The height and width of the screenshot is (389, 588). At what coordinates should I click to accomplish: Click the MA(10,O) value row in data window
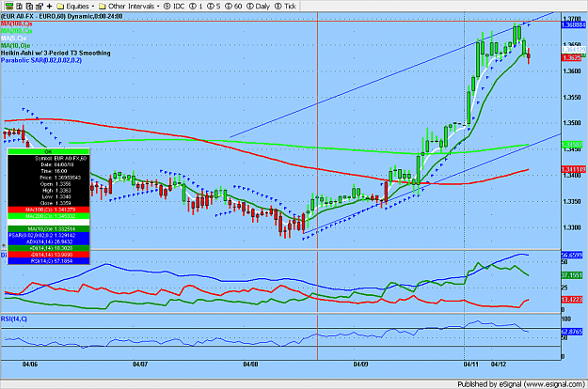click(x=48, y=228)
